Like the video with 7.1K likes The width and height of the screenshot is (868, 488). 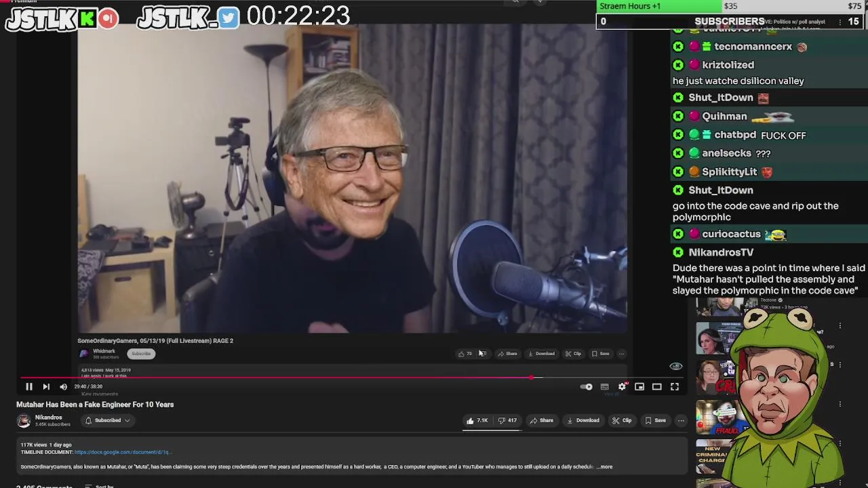pos(477,420)
